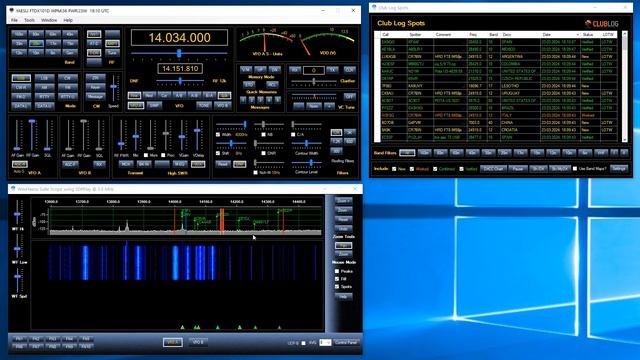Click the MOX transmit button
Image resolution: width=640 pixels, height=360 pixels.
126,164
